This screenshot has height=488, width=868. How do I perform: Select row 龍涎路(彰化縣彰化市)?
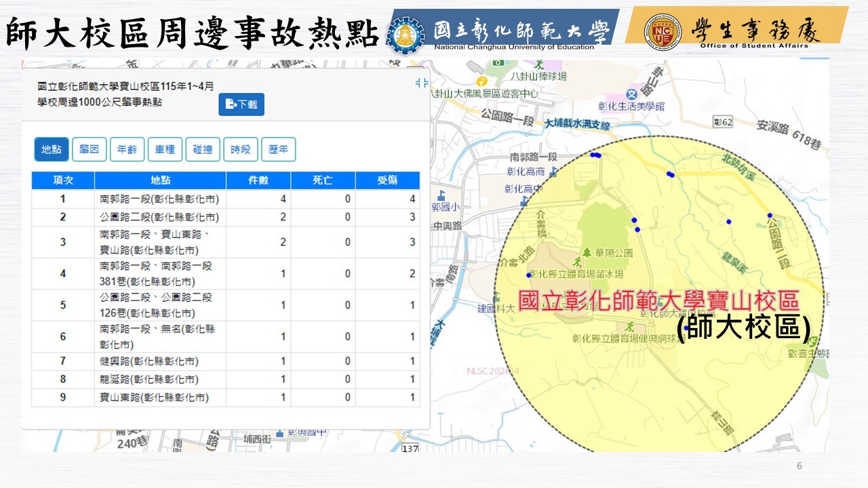(x=226, y=380)
